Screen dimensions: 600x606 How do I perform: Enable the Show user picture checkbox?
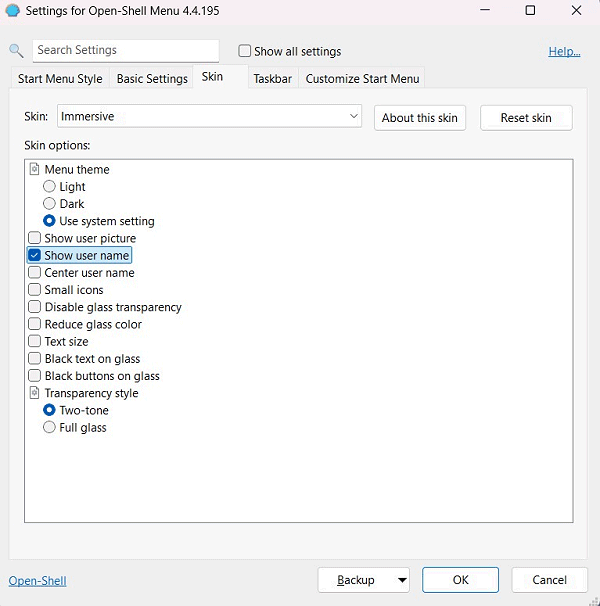[35, 238]
